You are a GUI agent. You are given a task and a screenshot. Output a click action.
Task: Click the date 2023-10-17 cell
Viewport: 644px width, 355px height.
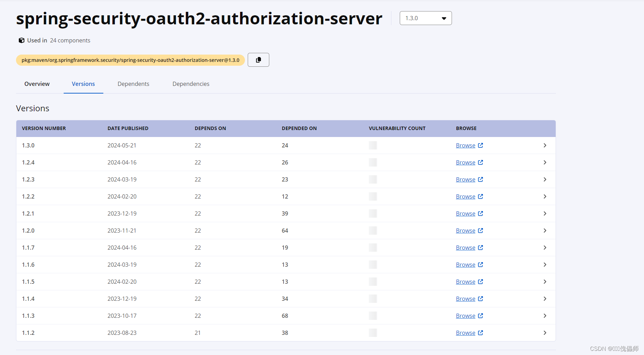tap(122, 316)
